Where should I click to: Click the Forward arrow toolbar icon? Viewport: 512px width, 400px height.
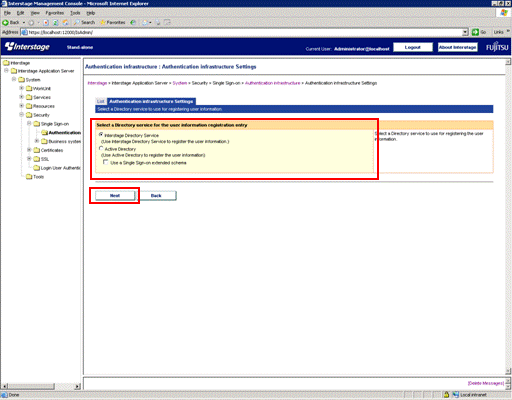(31, 22)
